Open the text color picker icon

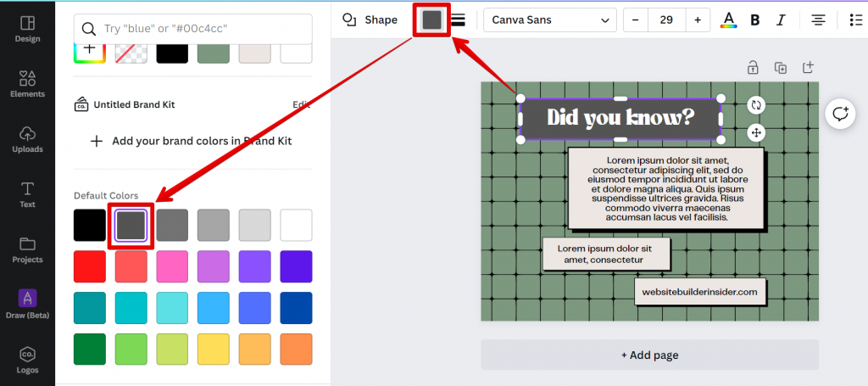[727, 20]
